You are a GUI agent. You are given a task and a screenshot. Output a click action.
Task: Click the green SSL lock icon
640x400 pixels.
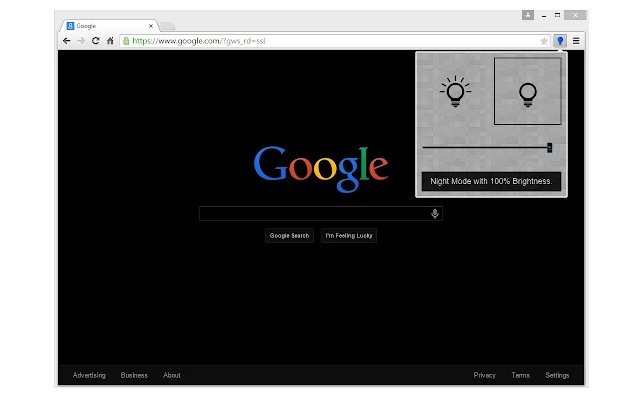click(126, 41)
